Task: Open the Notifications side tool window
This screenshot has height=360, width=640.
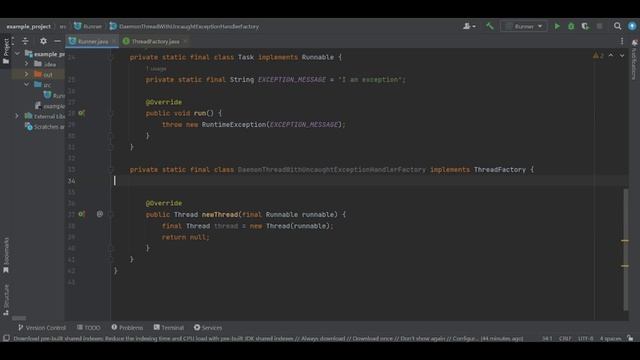Action: tap(634, 60)
